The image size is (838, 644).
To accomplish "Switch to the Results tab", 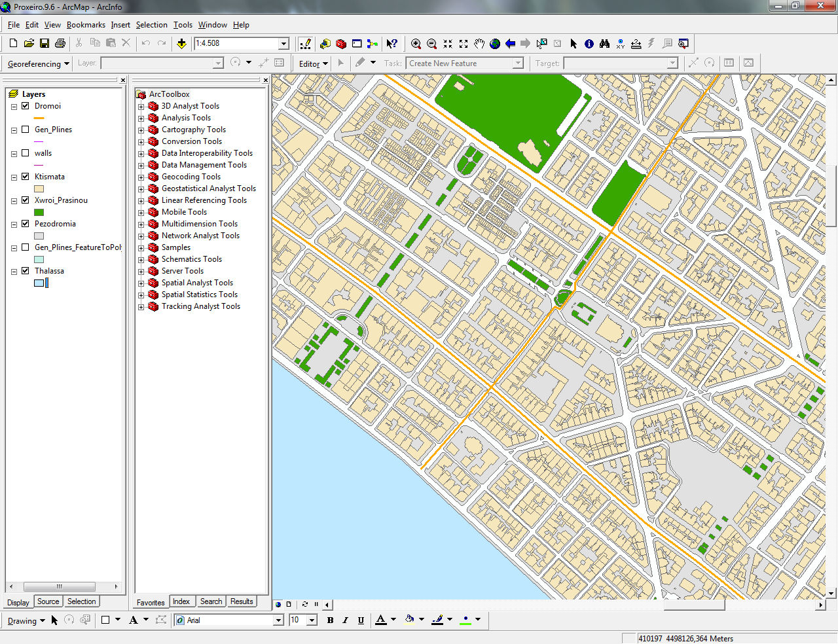I will pyautogui.click(x=242, y=601).
